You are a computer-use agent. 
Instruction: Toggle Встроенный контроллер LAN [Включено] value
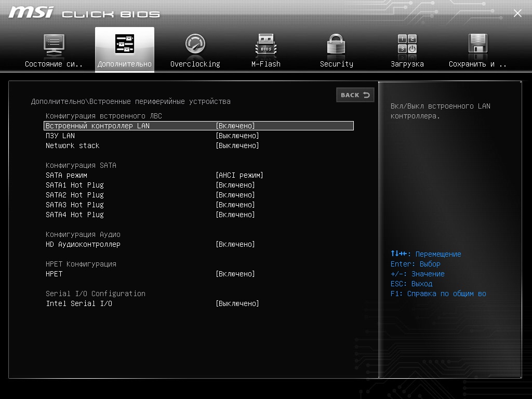235,126
